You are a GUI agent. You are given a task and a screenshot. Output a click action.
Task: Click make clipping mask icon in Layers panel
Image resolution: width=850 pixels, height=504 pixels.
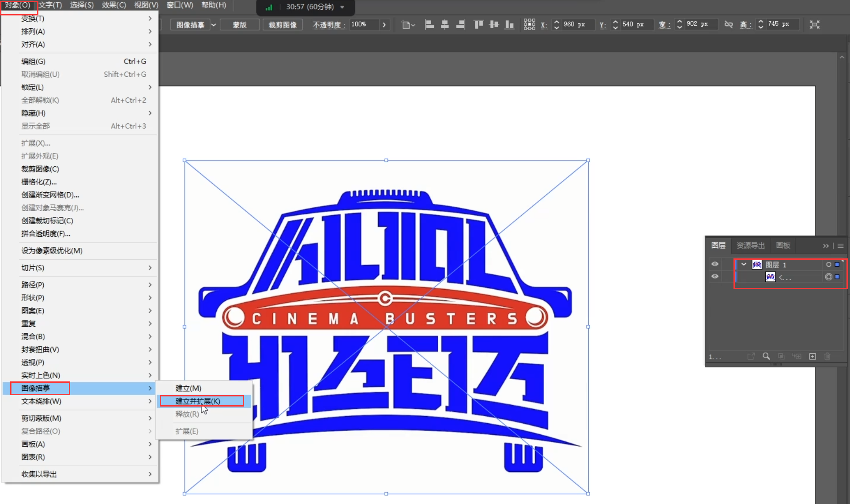click(781, 356)
